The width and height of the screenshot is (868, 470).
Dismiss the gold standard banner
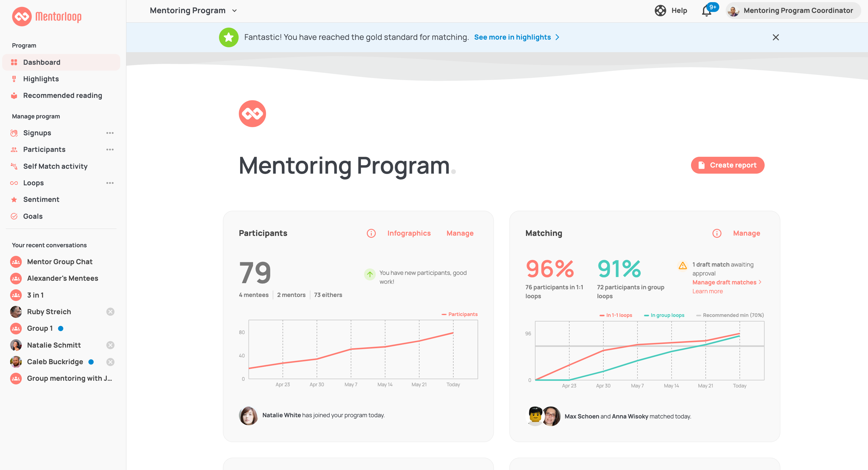(x=775, y=37)
